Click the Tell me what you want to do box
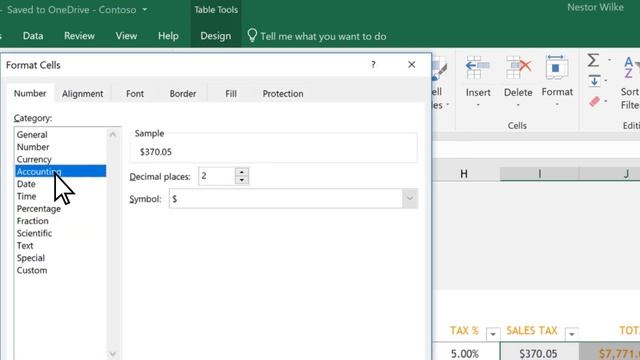The height and width of the screenshot is (360, 640). pos(323,36)
